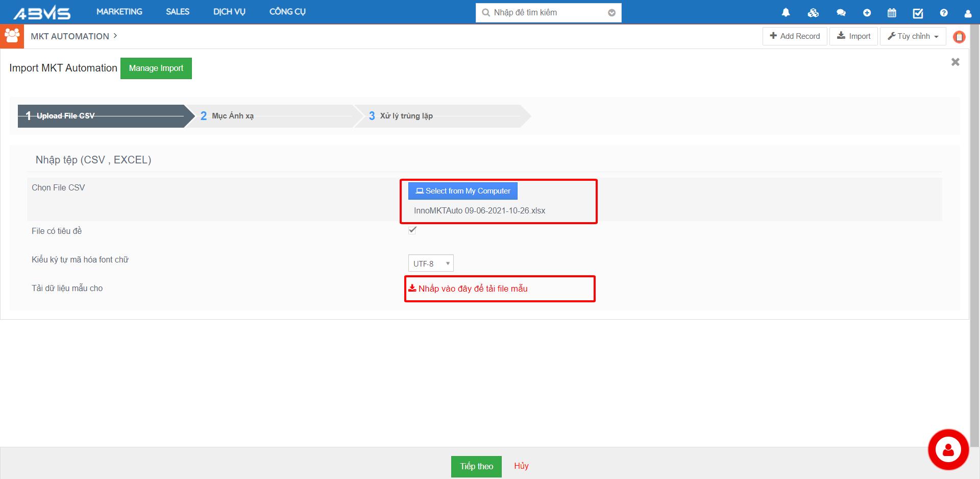This screenshot has height=479, width=980.
Task: Open the chat bubbles icon
Action: pyautogui.click(x=841, y=13)
